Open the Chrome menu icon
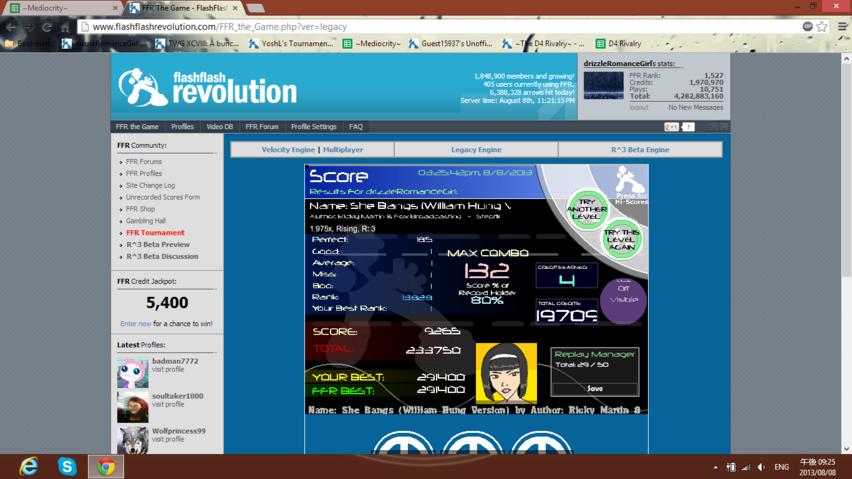The height and width of the screenshot is (479, 852). [842, 27]
